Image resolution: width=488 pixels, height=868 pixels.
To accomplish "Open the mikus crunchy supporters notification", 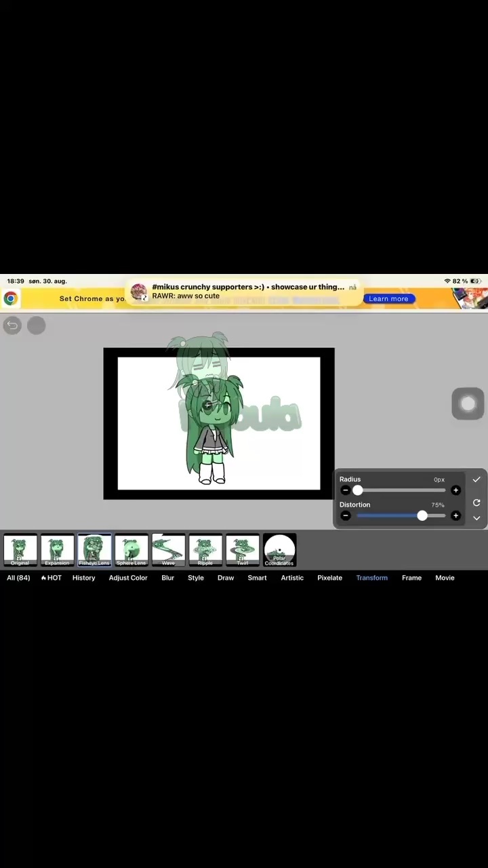I will [244, 292].
